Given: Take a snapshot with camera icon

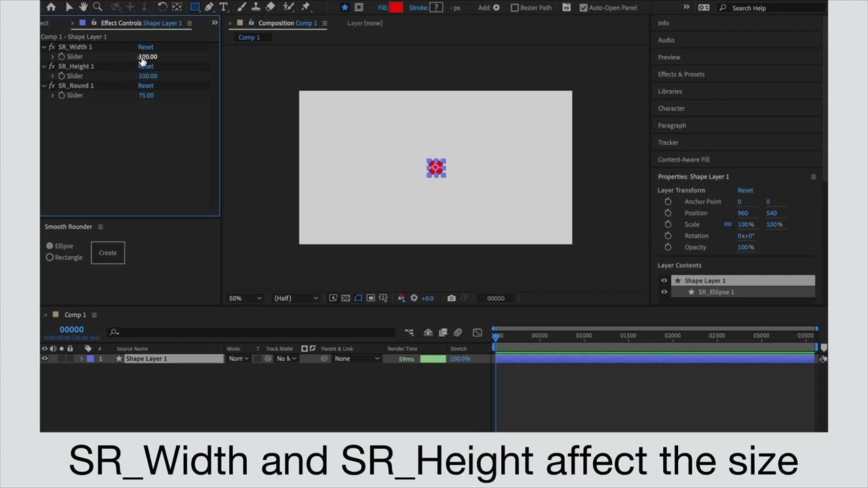Looking at the screenshot, I should click(452, 298).
